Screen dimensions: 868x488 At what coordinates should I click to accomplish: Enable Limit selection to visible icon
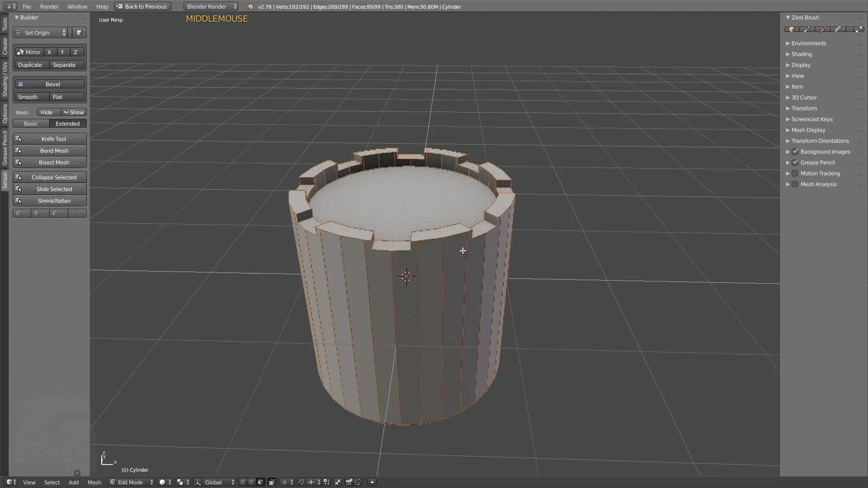tap(272, 482)
